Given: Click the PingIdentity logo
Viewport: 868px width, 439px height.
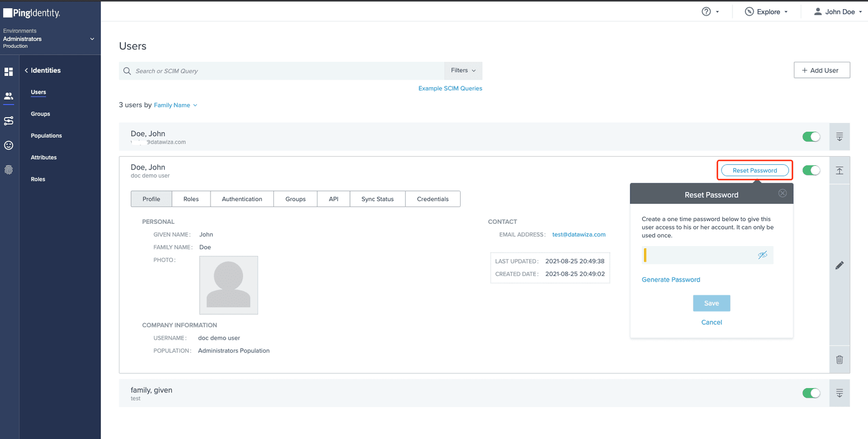Looking at the screenshot, I should coord(32,12).
